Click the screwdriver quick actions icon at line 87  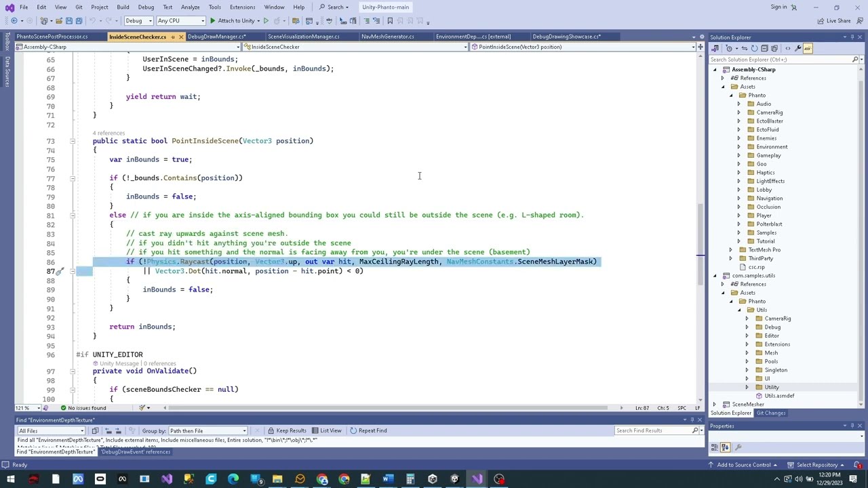pos(60,271)
